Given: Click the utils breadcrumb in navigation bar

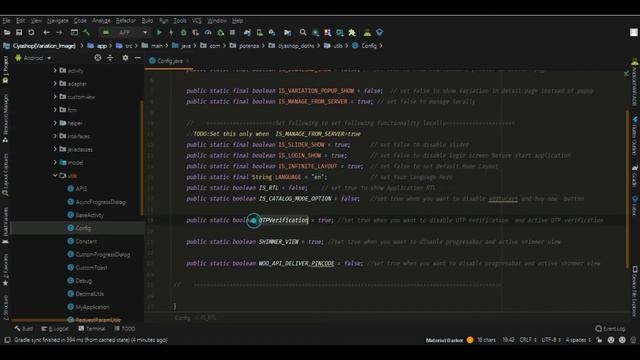Looking at the screenshot, I should (333, 46).
